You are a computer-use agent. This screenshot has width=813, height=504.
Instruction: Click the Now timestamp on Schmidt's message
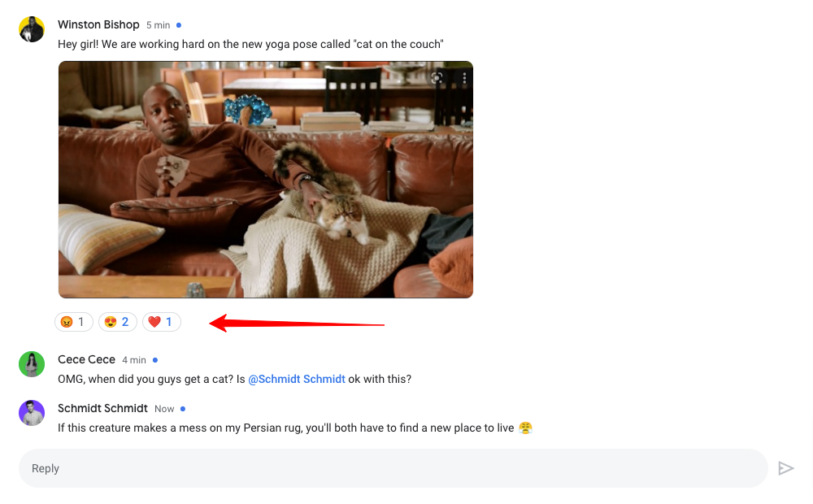[x=164, y=409]
